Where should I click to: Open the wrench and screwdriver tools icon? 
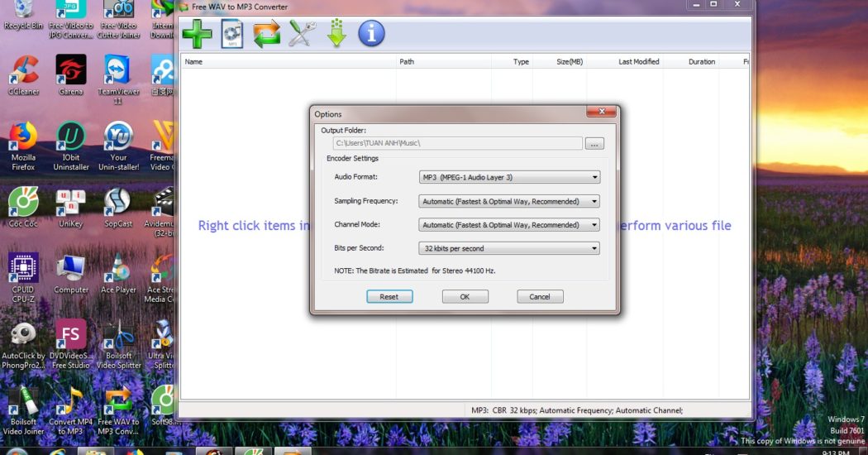pyautogui.click(x=303, y=34)
